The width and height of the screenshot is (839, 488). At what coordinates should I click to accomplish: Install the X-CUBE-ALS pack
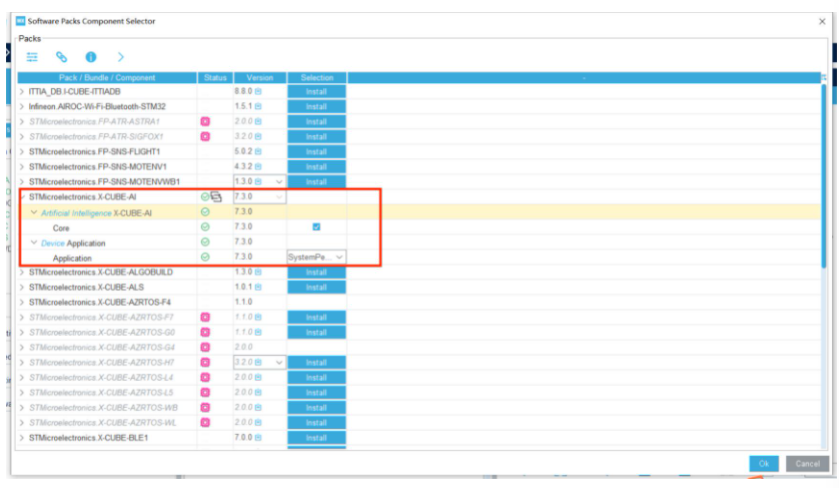[x=316, y=287]
